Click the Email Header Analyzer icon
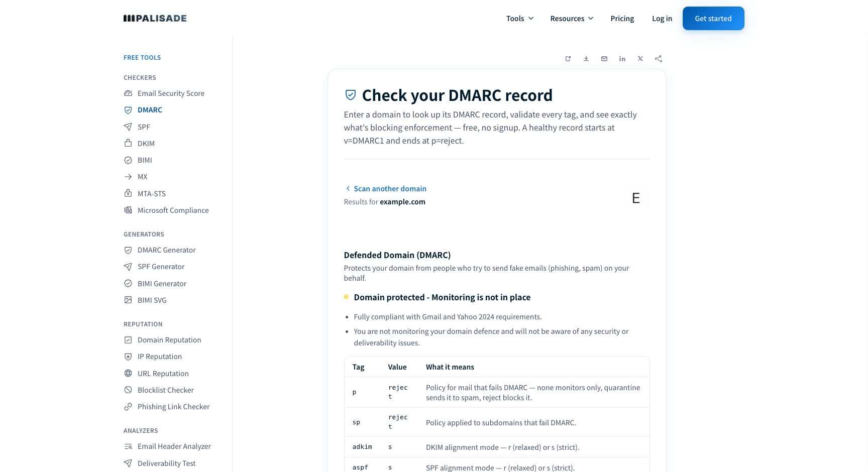Screen dimensions: 868x472 point(128,446)
